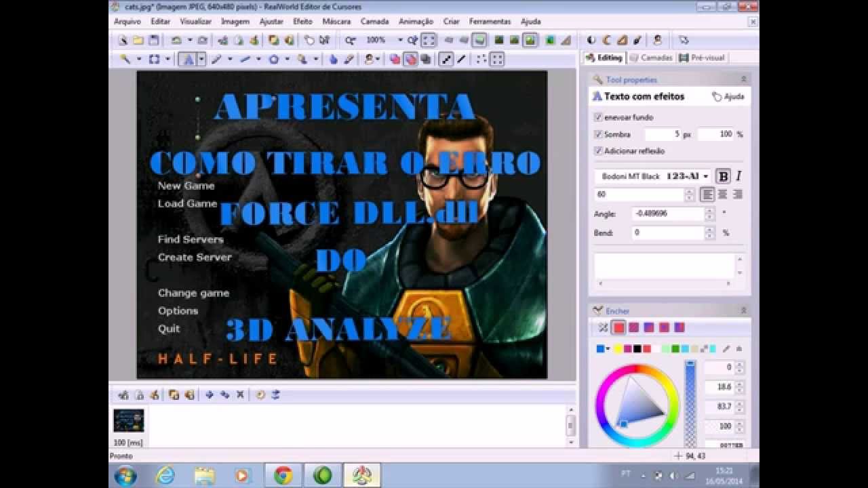Select the Text tool with letter A
868x488 pixels.
(x=188, y=60)
